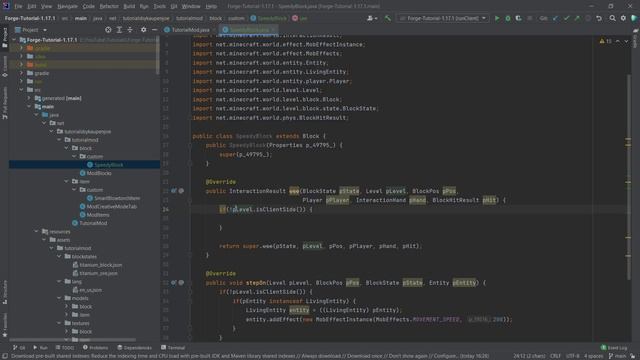The image size is (640, 360).
Task: Expand the generated [main] folder
Action: [29, 98]
